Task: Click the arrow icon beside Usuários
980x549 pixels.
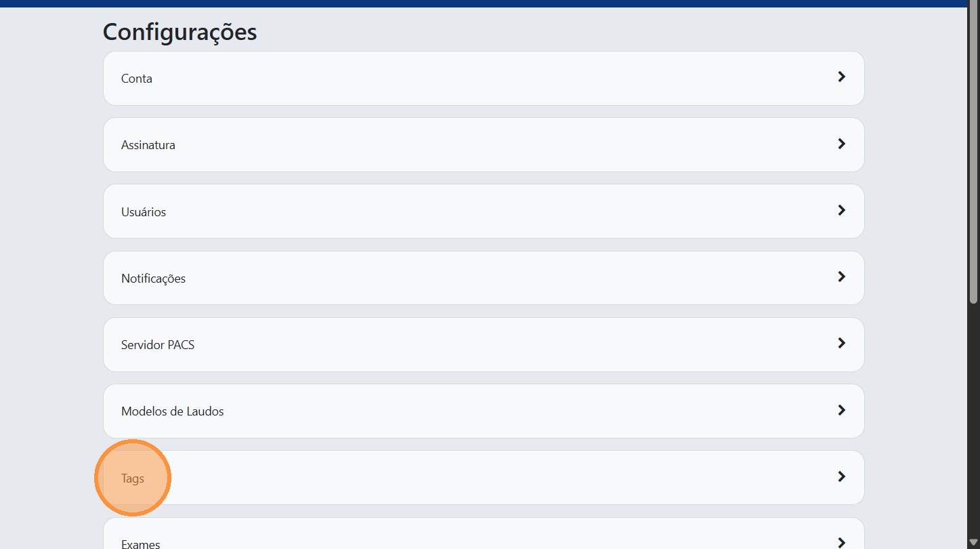Action: coord(841,210)
